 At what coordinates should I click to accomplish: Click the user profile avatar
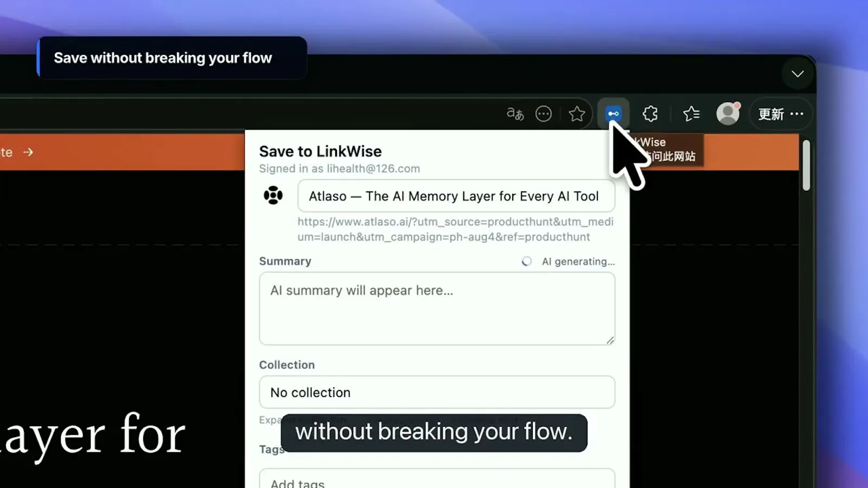click(727, 114)
